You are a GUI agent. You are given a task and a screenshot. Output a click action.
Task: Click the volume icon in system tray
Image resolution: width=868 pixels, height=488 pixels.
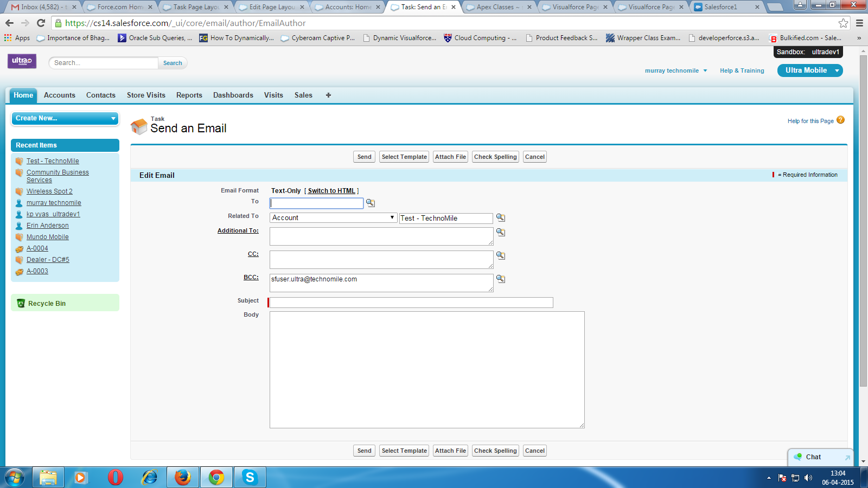pyautogui.click(x=808, y=478)
